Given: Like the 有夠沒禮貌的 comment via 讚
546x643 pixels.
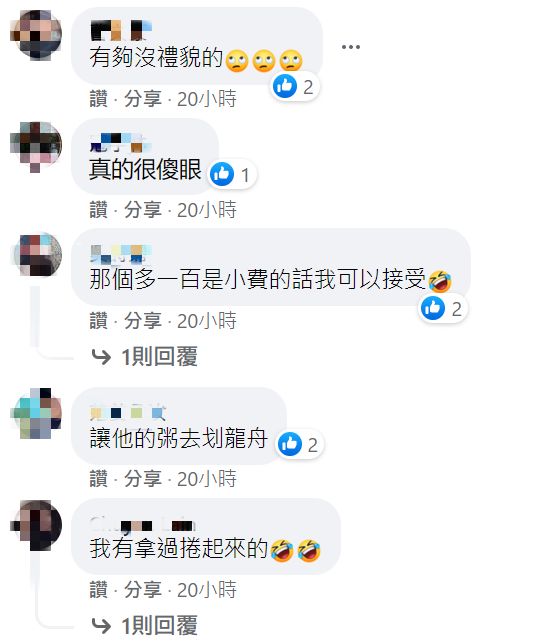Looking at the screenshot, I should coord(98,99).
